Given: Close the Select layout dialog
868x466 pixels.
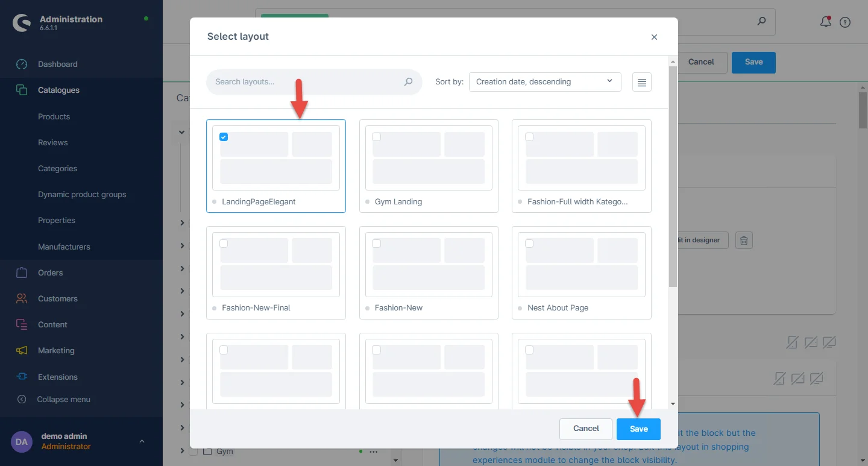Looking at the screenshot, I should coord(654,37).
